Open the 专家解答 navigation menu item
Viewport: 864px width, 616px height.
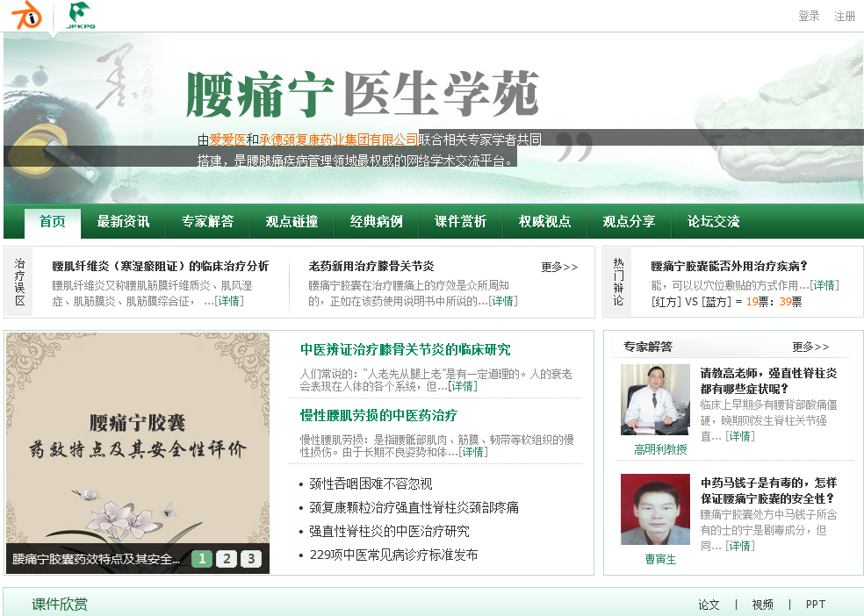tap(208, 222)
